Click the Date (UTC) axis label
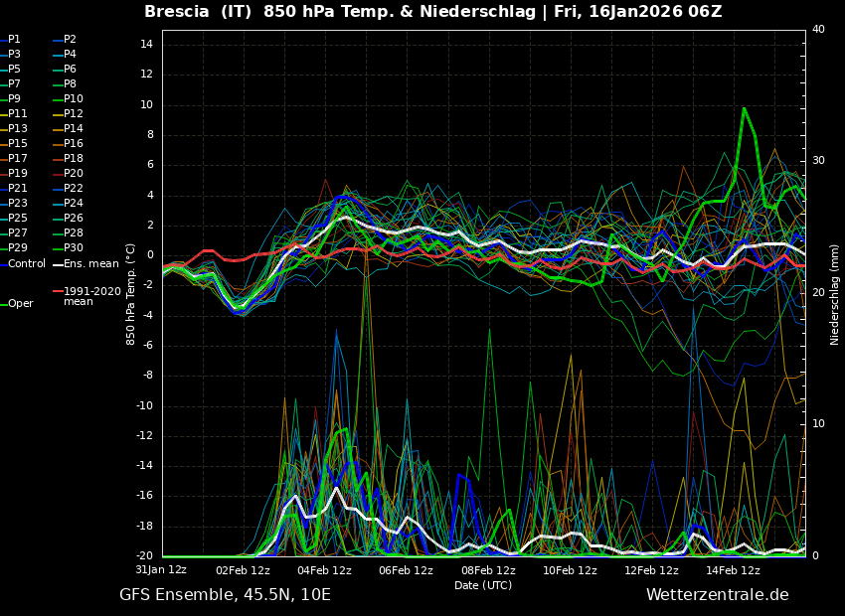The image size is (845, 616). point(483,585)
